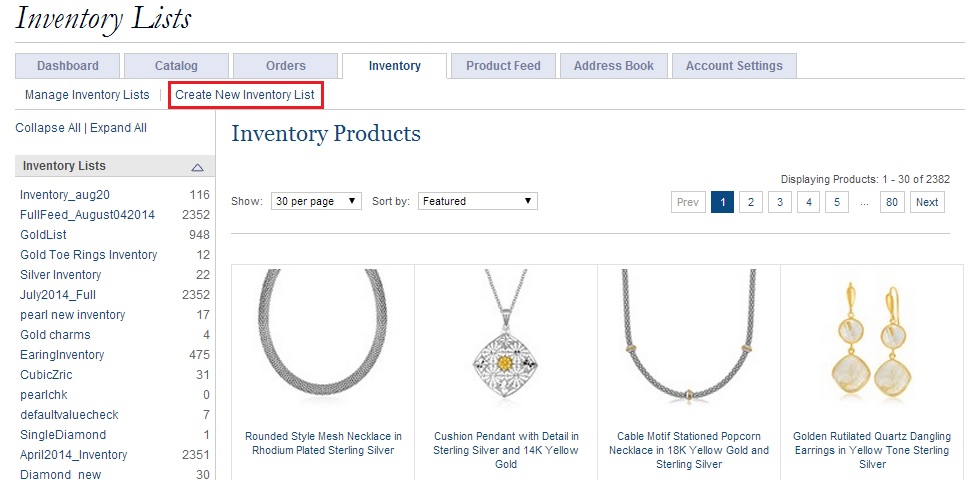Click Expand All link
The width and height of the screenshot is (970, 480).
118,128
